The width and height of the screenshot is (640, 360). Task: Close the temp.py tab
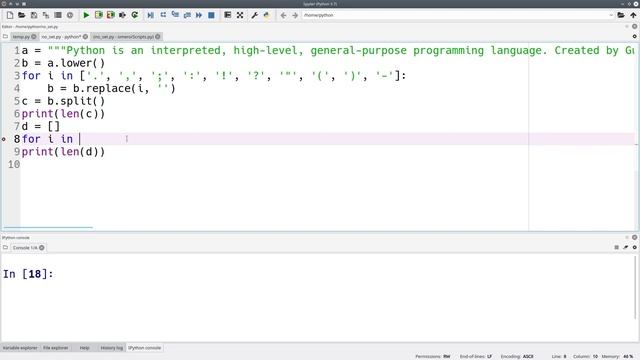coord(34,37)
